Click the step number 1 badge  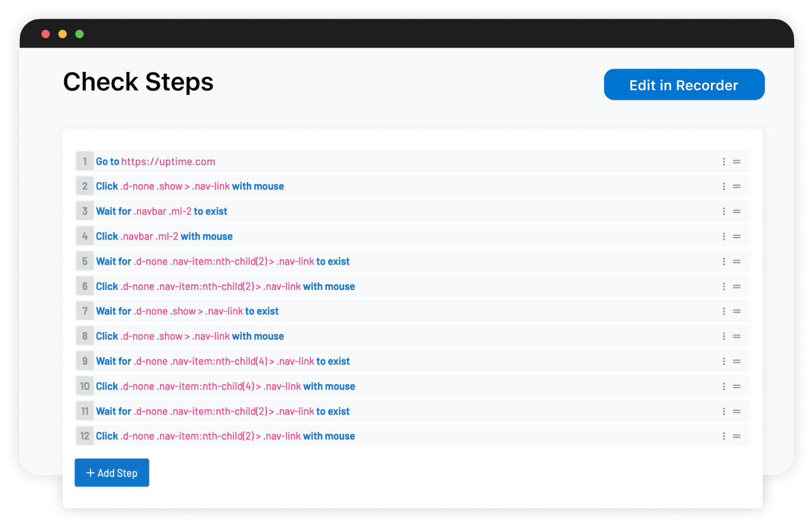pyautogui.click(x=85, y=162)
